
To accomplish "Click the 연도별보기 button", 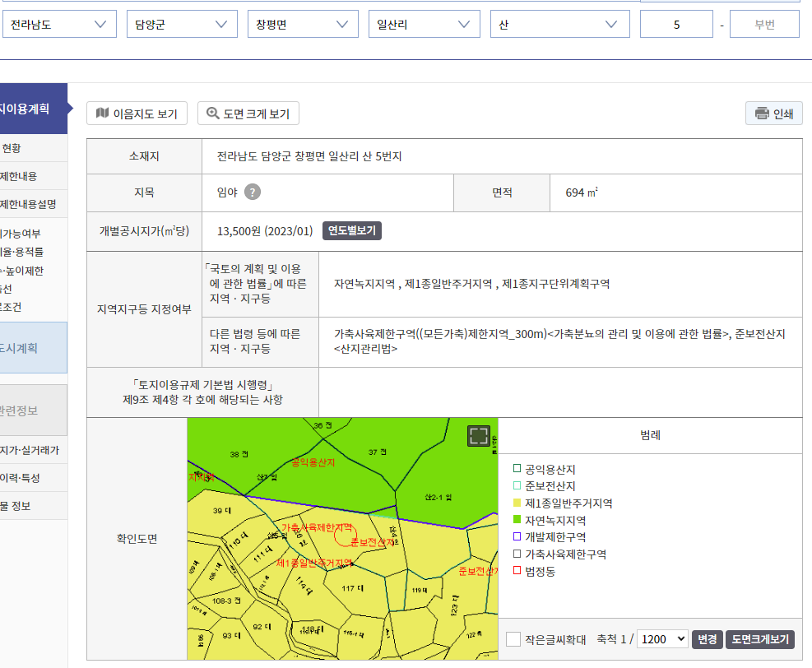I will (x=351, y=231).
